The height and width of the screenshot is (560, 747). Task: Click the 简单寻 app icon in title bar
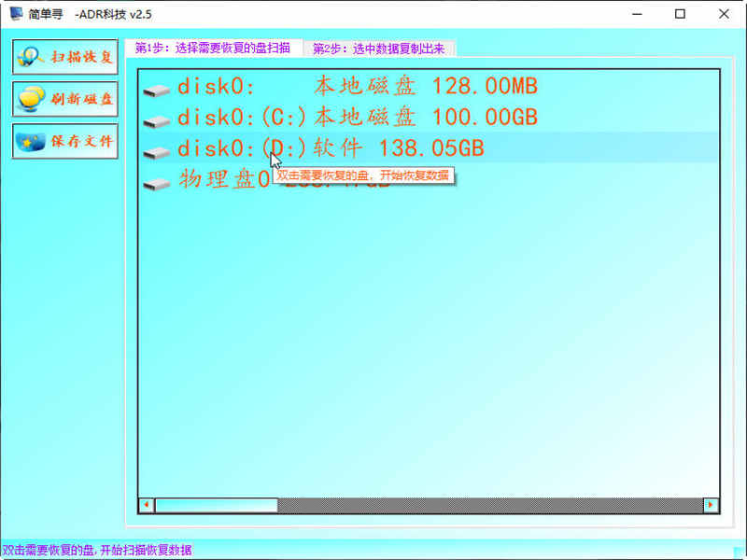[16, 13]
